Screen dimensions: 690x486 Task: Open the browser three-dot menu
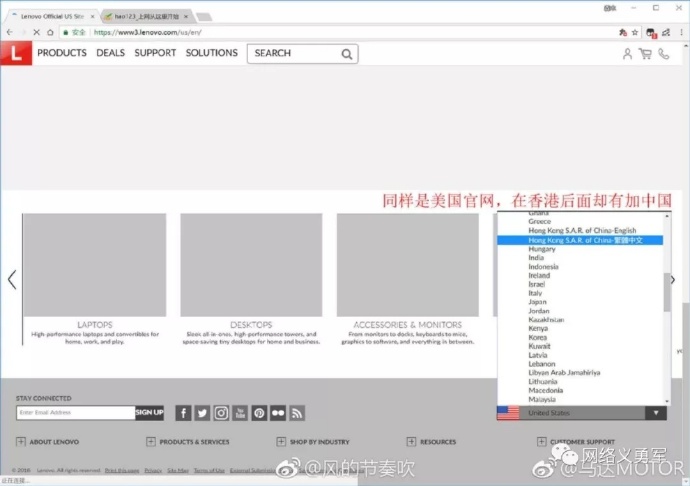(681, 32)
